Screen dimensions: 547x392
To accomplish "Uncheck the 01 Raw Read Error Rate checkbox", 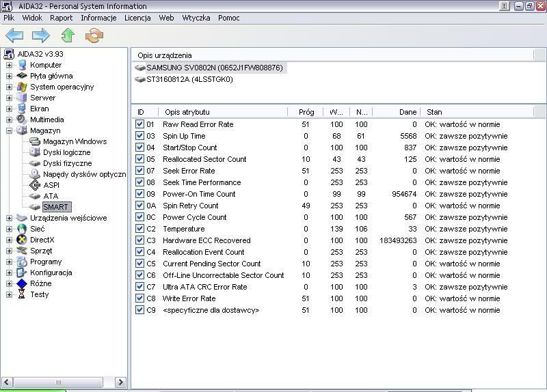I will [140, 124].
